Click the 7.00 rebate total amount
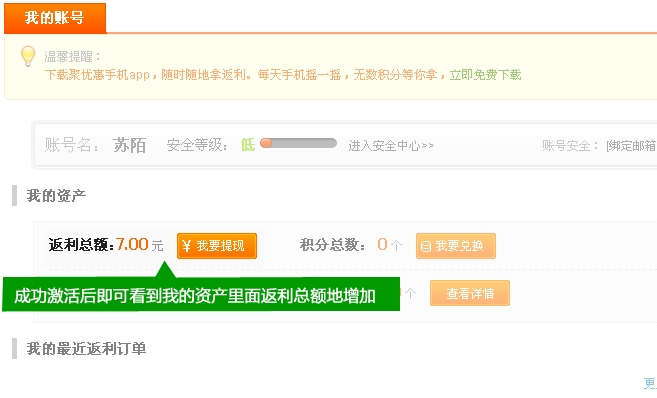 pyautogui.click(x=132, y=244)
